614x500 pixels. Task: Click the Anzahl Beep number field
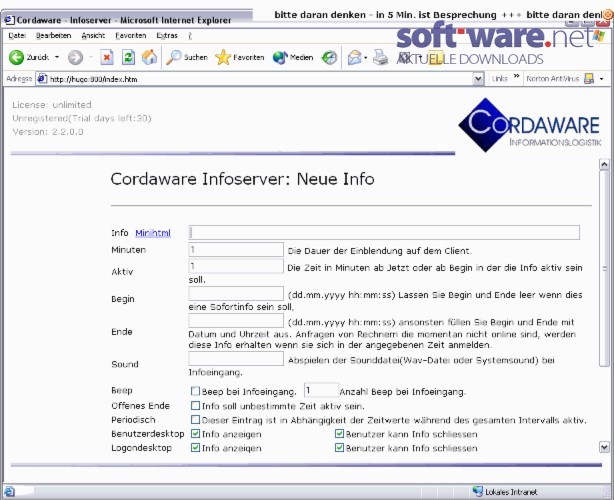click(x=321, y=390)
